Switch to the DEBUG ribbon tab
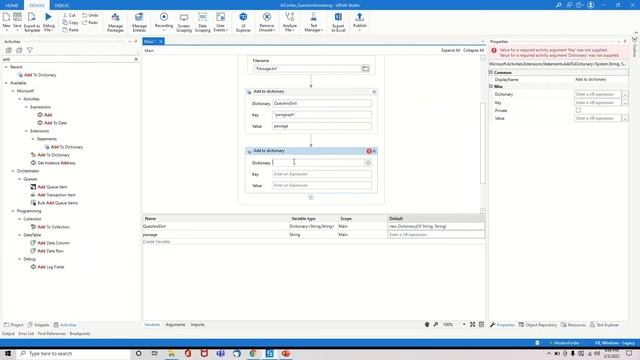The width and height of the screenshot is (640, 360). tap(62, 5)
